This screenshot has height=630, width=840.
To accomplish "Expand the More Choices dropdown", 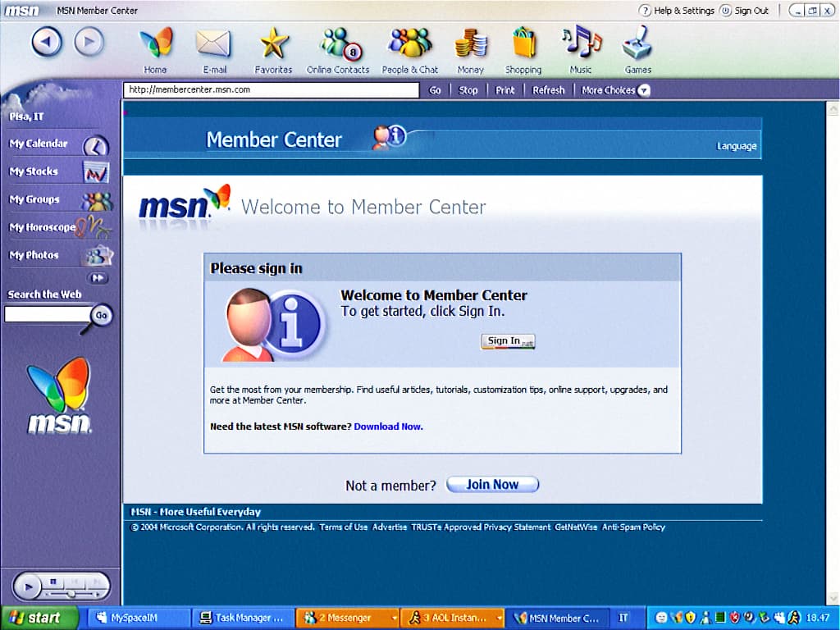I will point(643,90).
